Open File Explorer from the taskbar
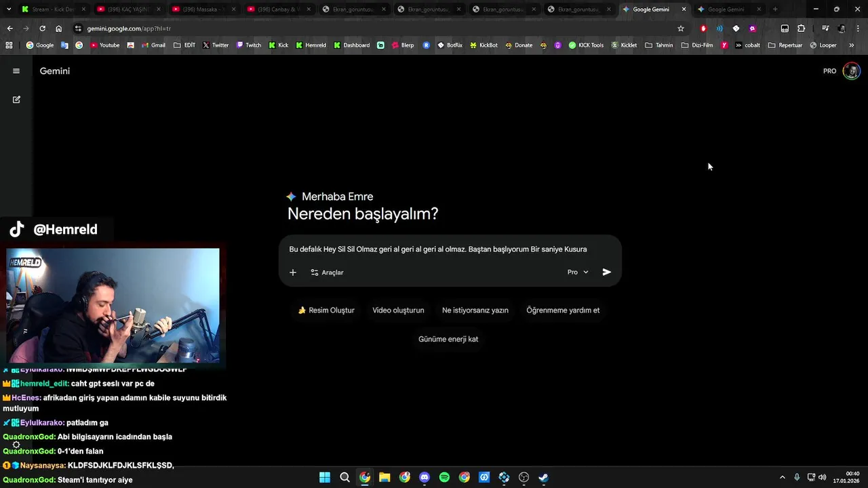Viewport: 868px width, 488px height. pos(384,477)
